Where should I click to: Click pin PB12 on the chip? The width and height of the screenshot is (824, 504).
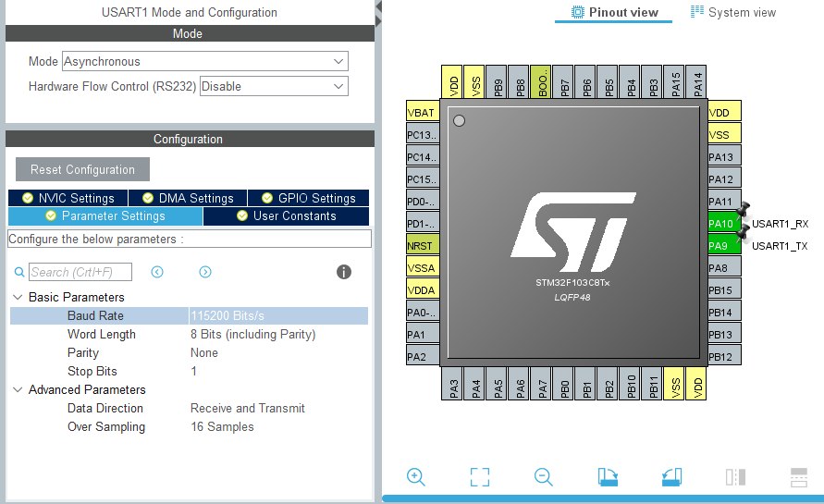point(724,356)
